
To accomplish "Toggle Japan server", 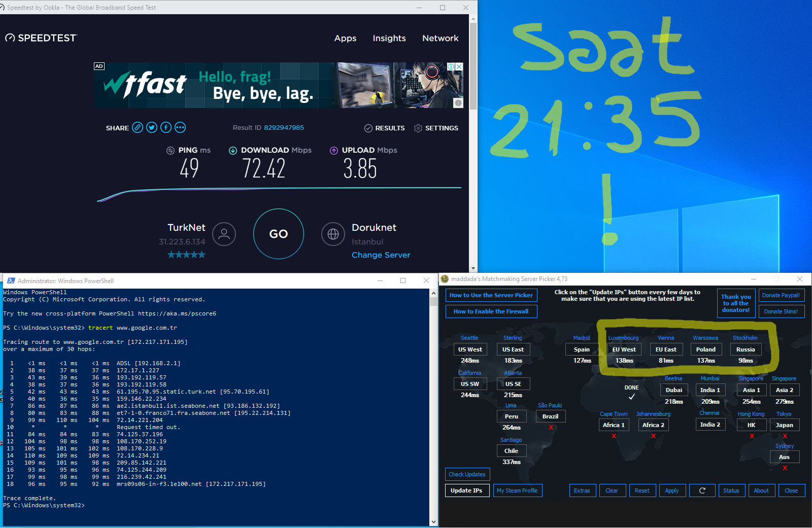I will [785, 425].
